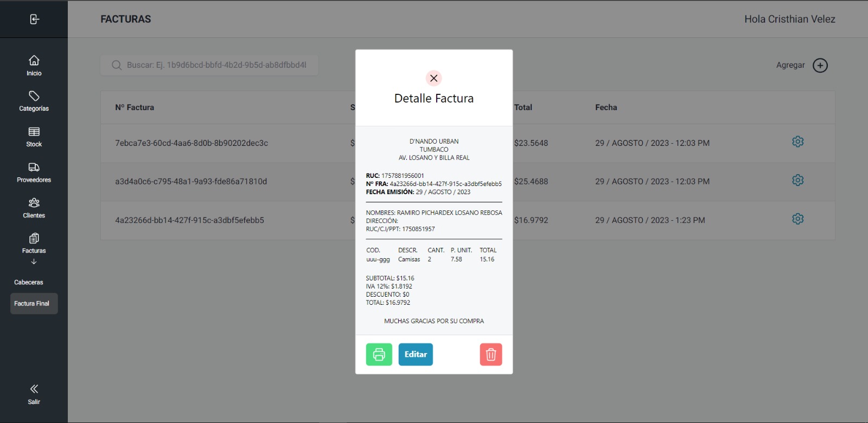
Task: Open settings gear for invoice 4a23266d
Action: point(797,219)
